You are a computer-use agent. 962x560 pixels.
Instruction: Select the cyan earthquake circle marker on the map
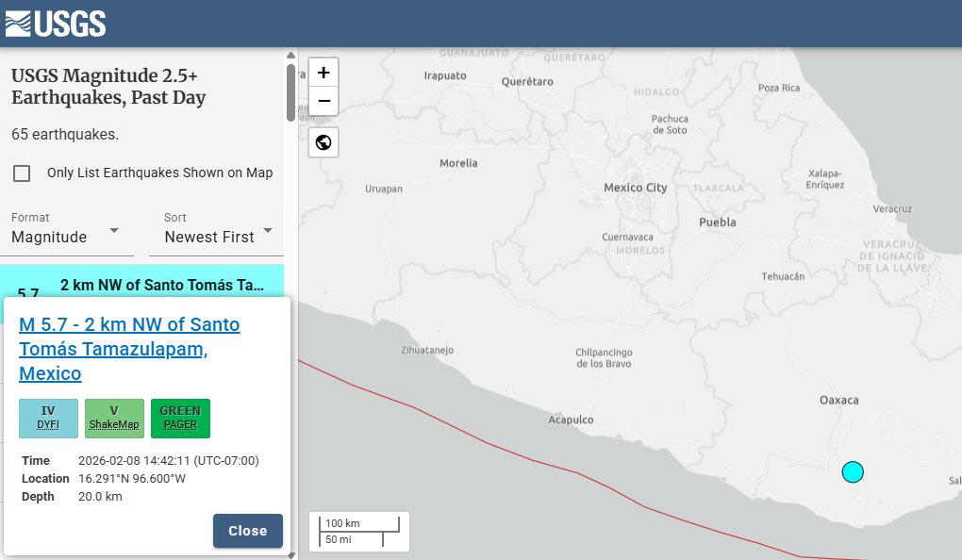click(853, 471)
